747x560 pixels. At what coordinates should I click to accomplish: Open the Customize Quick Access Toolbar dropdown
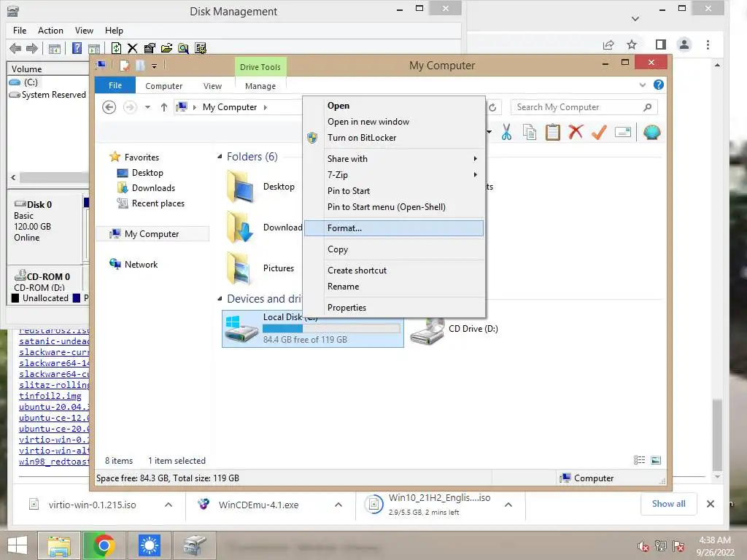[155, 66]
